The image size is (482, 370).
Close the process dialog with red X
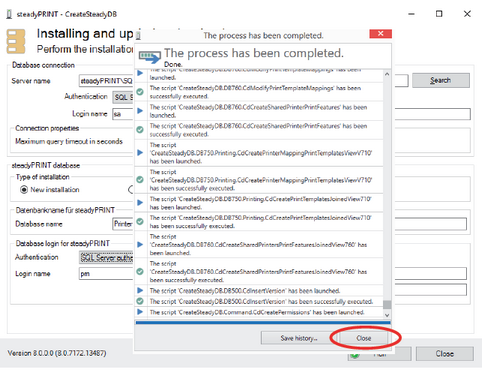[x=380, y=34]
